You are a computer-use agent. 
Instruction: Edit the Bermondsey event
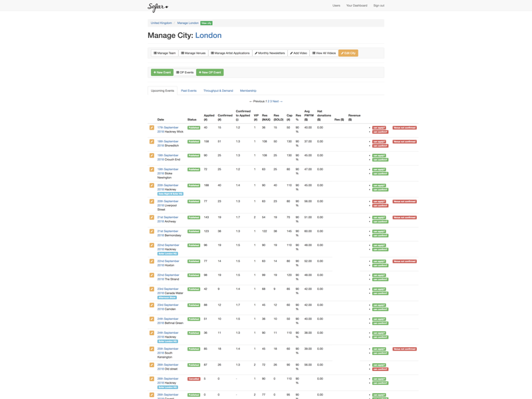click(152, 231)
